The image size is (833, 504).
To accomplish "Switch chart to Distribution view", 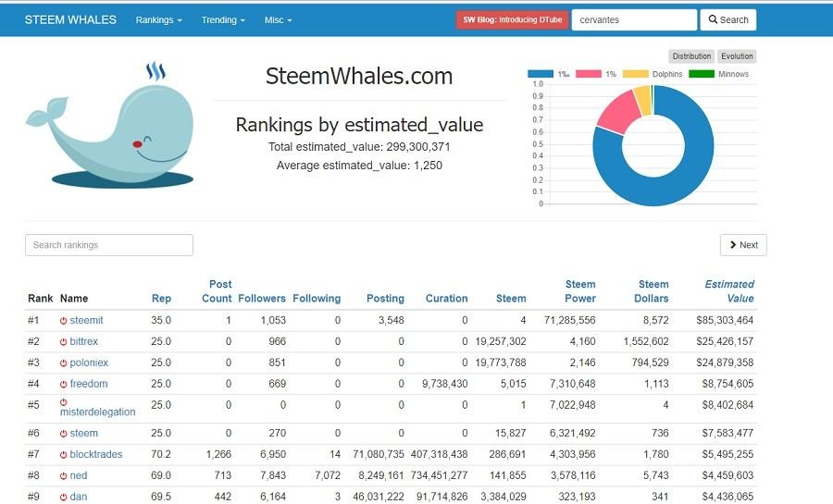I will click(691, 56).
